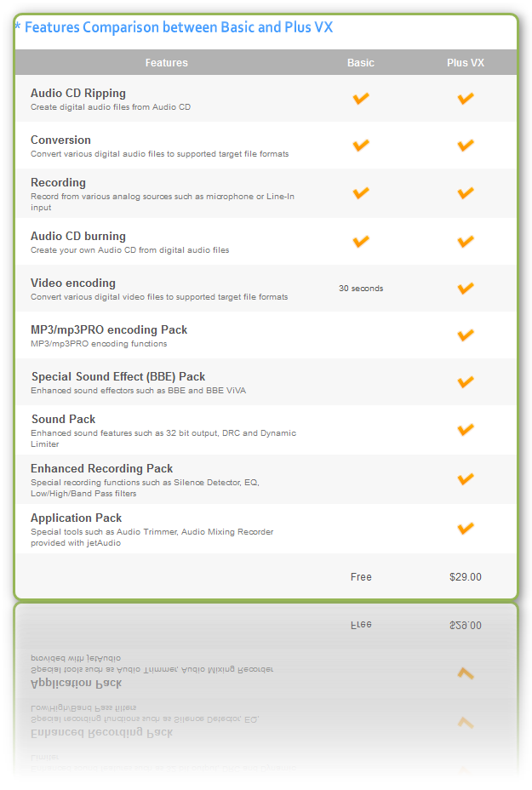Click Plus VX checkmark for Enhanced Recording Pack
Image resolution: width=532 pixels, height=790 pixels.
click(466, 479)
